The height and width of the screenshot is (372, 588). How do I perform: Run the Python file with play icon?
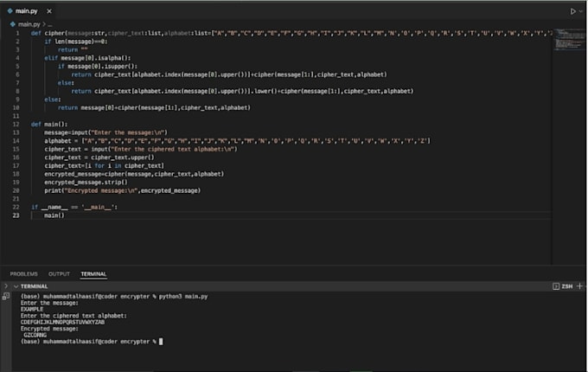pos(572,11)
